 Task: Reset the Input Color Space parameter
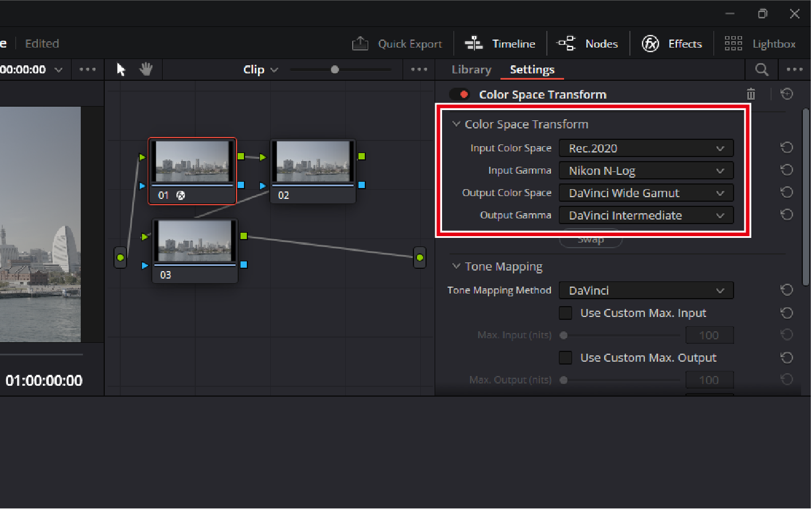point(787,148)
